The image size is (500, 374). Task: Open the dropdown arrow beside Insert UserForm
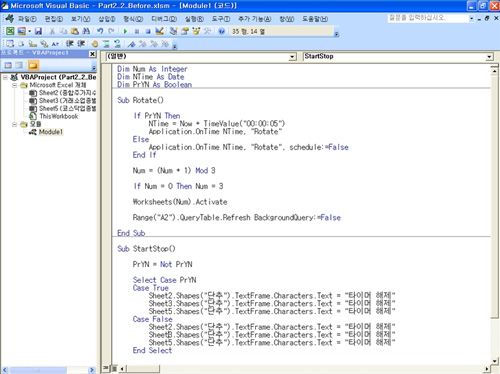30,31
